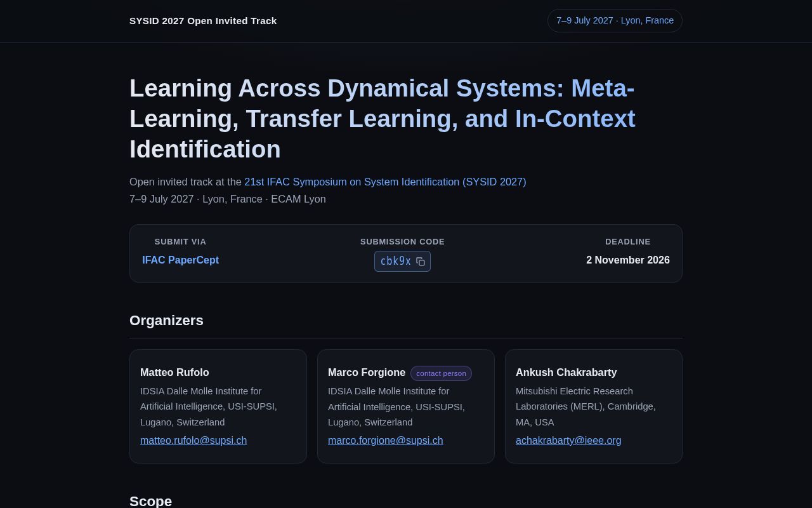Click the 7–9 July 2027 Lyon date badge
812x508 pixels.
coord(615,21)
